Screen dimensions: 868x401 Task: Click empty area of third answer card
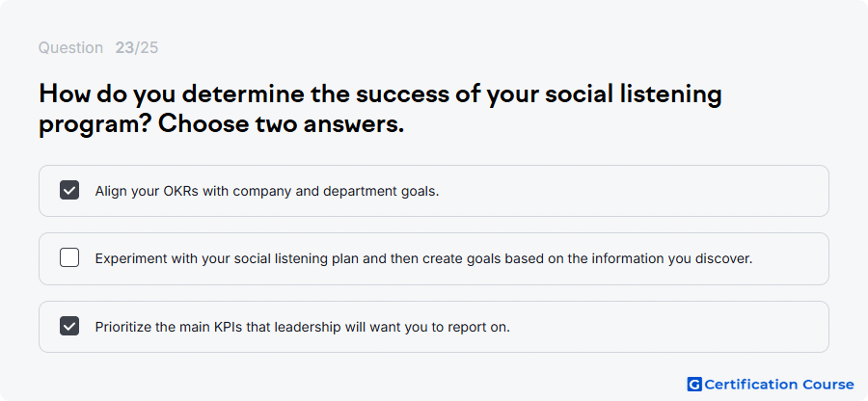[x=665, y=327]
